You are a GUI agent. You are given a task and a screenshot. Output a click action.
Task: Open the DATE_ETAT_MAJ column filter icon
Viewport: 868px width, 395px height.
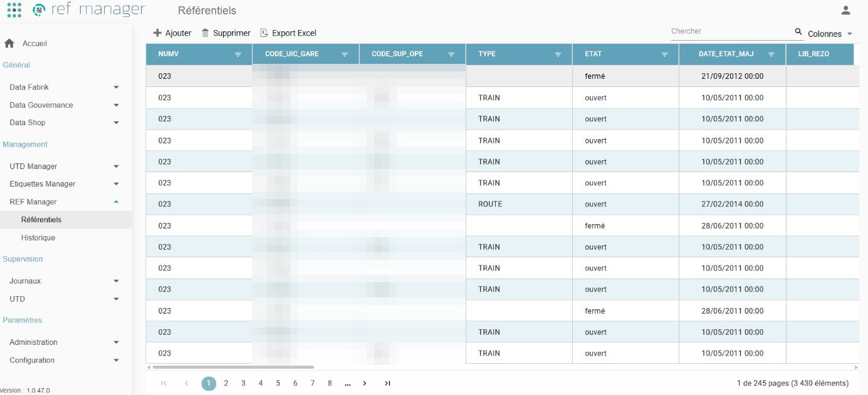(771, 54)
